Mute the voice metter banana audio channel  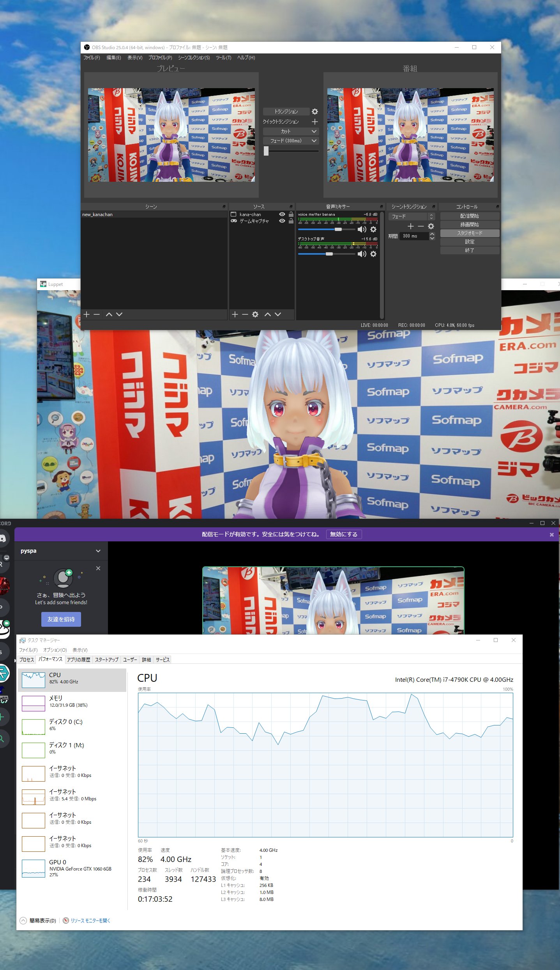(362, 229)
